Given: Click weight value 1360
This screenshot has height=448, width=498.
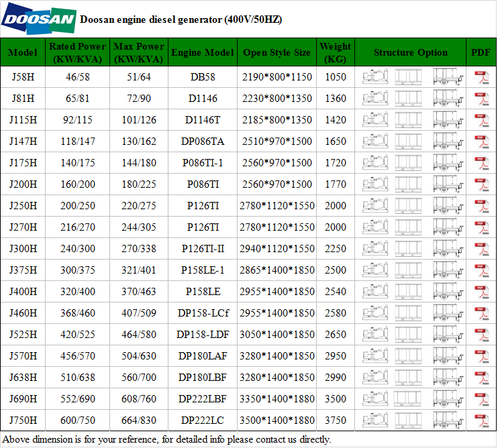Looking at the screenshot, I should [336, 99].
